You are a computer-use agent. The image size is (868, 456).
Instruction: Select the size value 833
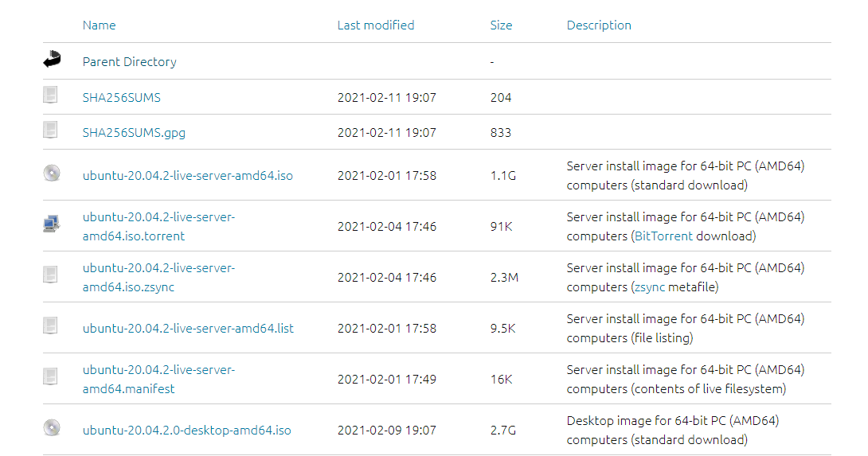click(501, 133)
